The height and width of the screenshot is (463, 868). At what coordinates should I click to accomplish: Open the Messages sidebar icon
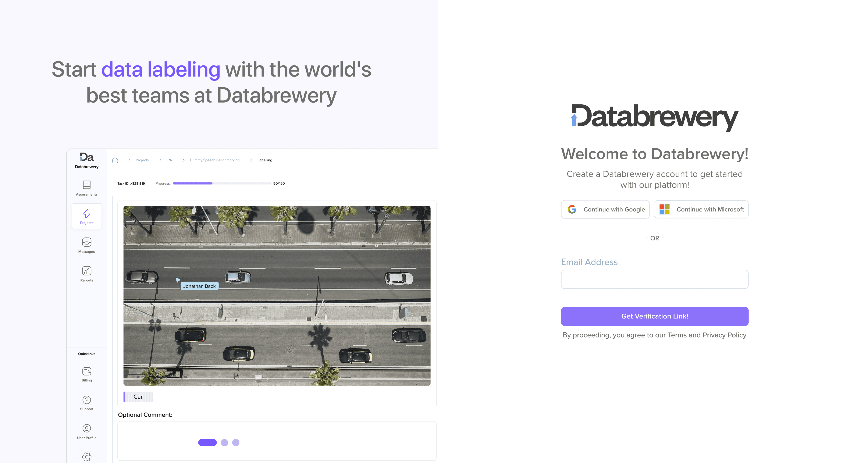87,242
